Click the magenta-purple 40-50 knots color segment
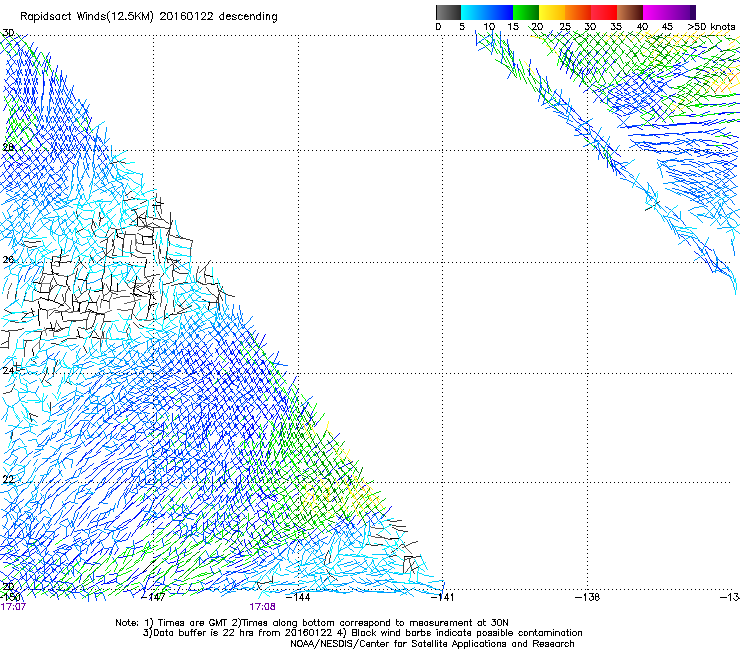 point(669,12)
